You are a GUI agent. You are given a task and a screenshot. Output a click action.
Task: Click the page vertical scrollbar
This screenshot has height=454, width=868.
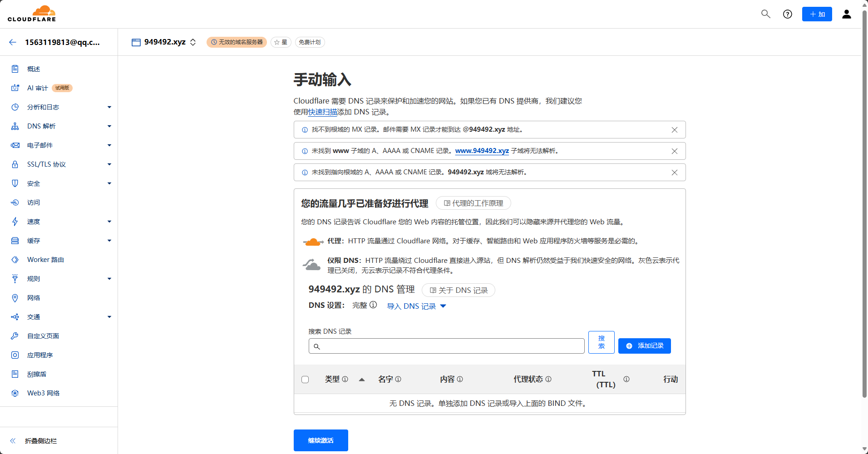point(864,204)
